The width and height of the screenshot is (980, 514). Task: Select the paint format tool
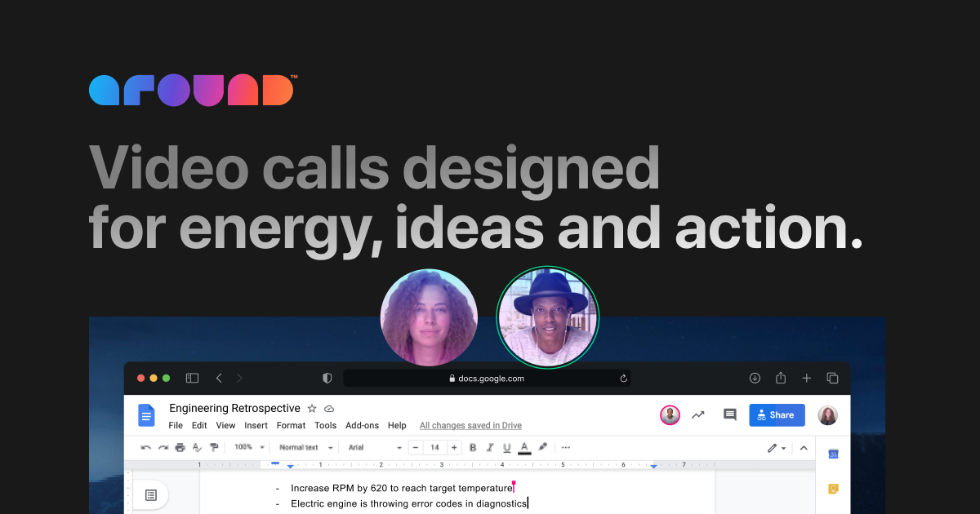[x=214, y=447]
